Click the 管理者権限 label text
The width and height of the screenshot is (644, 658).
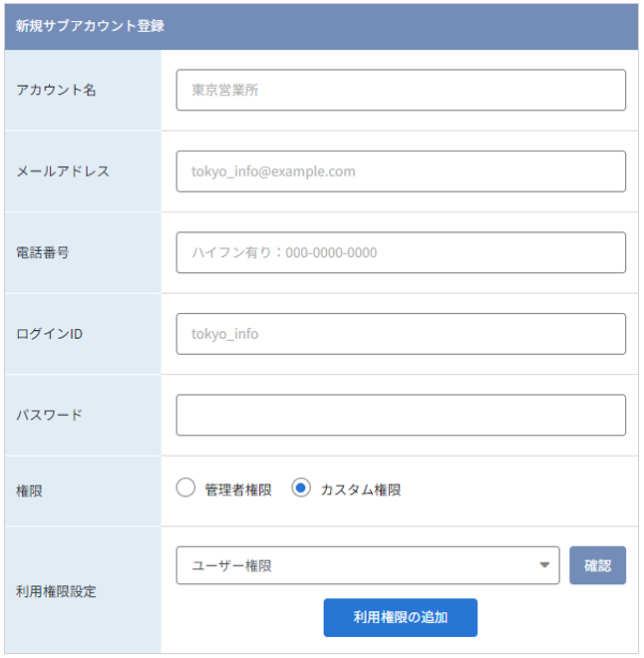pos(238,490)
